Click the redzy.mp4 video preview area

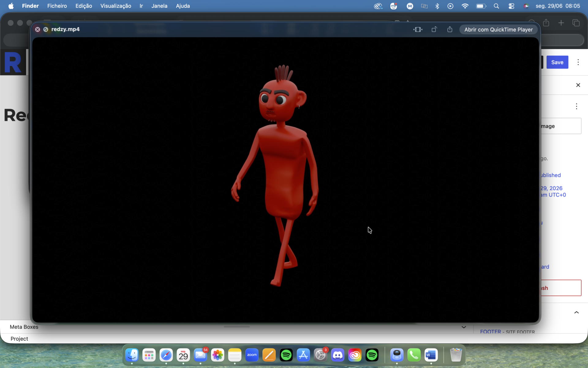pyautogui.click(x=285, y=180)
